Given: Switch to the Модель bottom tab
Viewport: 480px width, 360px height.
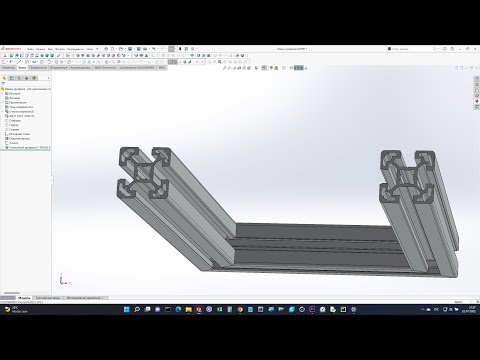Looking at the screenshot, I should click(24, 298).
